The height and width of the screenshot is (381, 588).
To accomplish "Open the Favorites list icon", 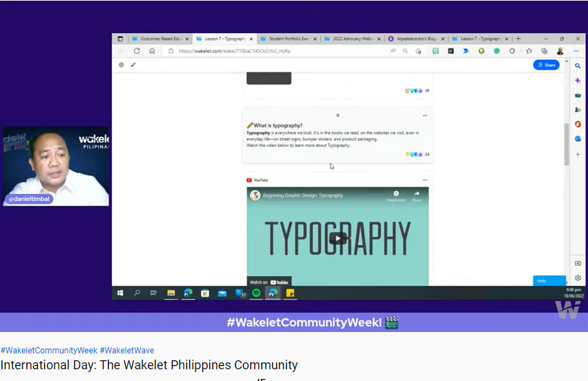I will (x=529, y=51).
